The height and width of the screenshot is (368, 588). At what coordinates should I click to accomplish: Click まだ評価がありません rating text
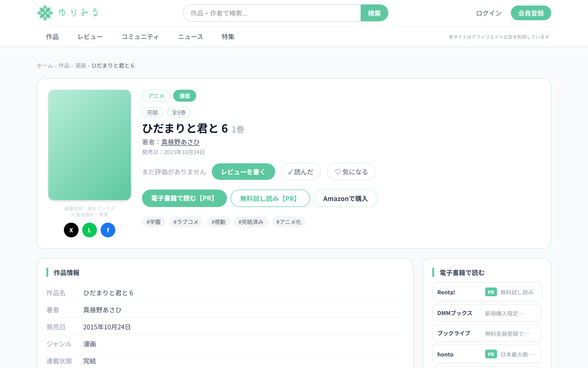[x=174, y=172]
